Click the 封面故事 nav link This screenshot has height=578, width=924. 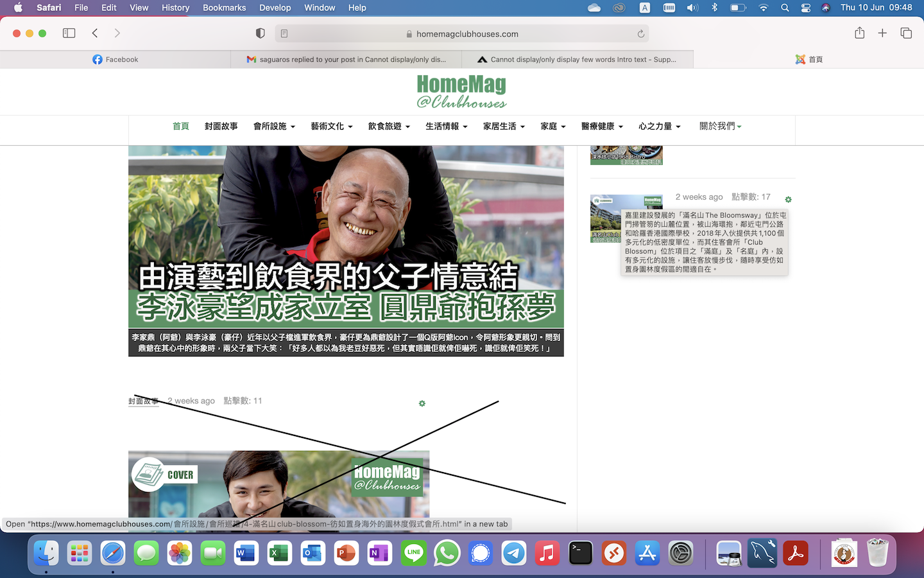click(x=221, y=127)
